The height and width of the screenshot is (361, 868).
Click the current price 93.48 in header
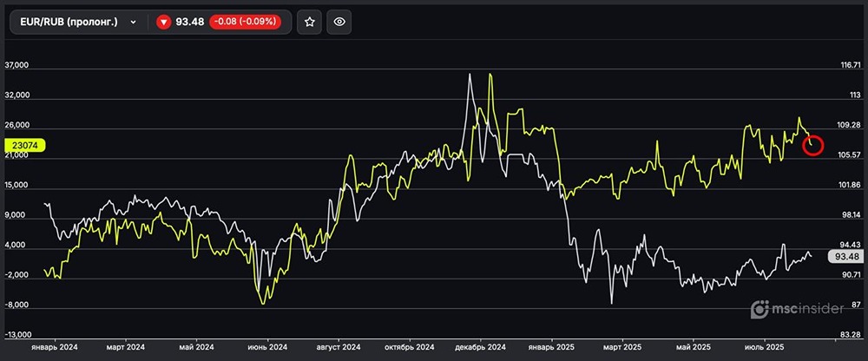(x=189, y=22)
